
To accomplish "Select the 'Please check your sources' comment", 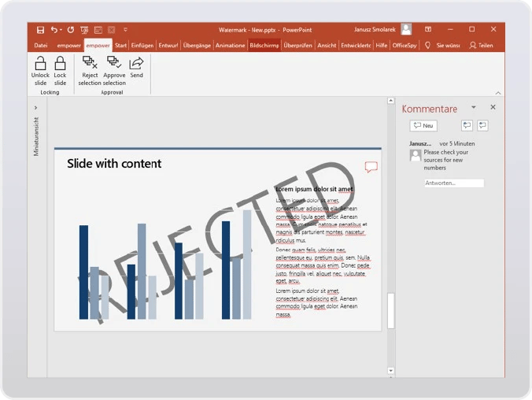I will tap(445, 160).
